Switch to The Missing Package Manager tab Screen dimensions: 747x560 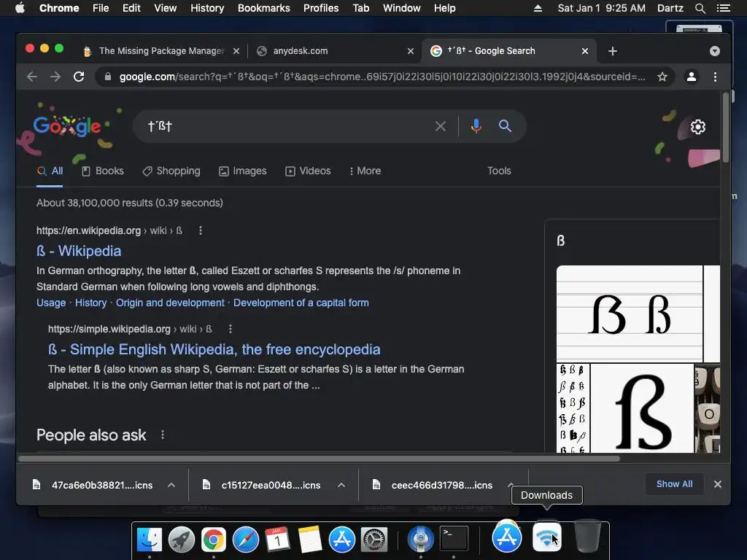point(161,51)
